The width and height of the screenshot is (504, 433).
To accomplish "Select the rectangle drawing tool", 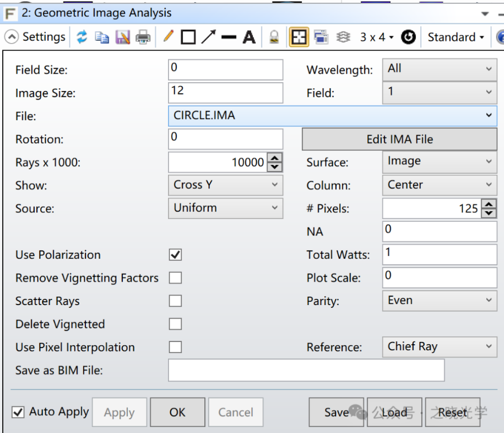I will click(188, 37).
